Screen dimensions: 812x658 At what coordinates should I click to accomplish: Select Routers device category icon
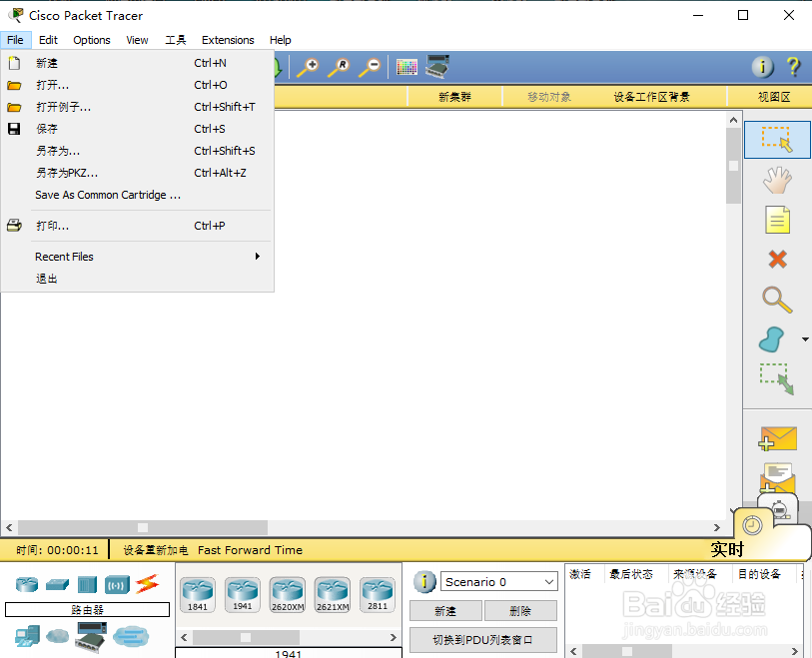(x=27, y=584)
